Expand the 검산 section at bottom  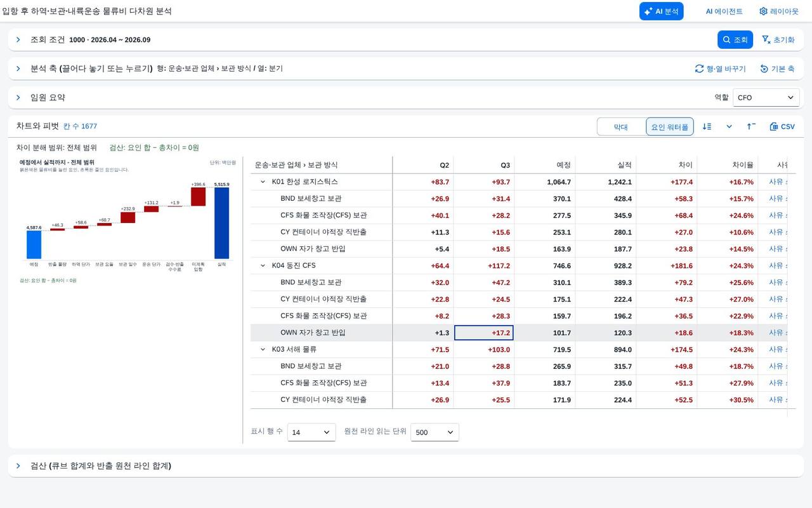[x=18, y=465]
